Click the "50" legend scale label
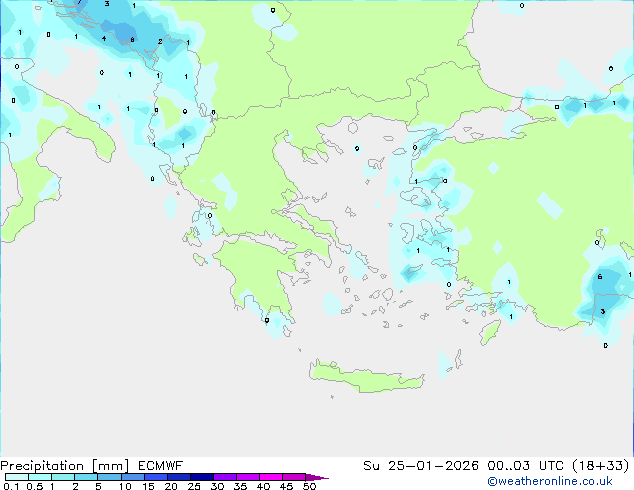This screenshot has height=490, width=634. [309, 486]
